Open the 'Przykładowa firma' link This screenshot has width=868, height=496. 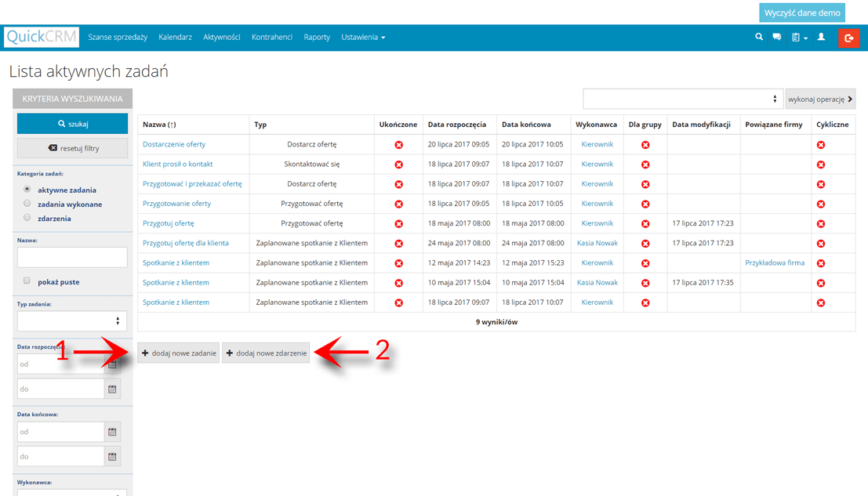click(x=774, y=262)
